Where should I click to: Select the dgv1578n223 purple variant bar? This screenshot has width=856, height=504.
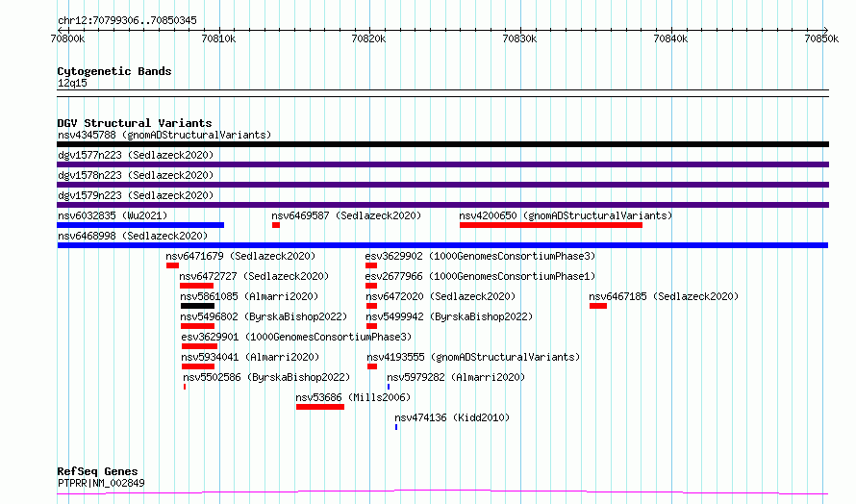click(442, 185)
